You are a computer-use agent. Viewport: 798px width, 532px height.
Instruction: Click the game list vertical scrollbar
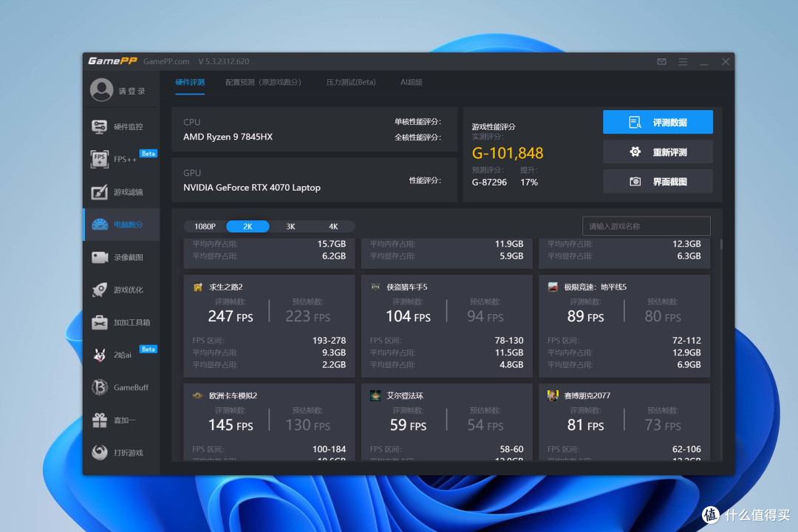pos(721,245)
